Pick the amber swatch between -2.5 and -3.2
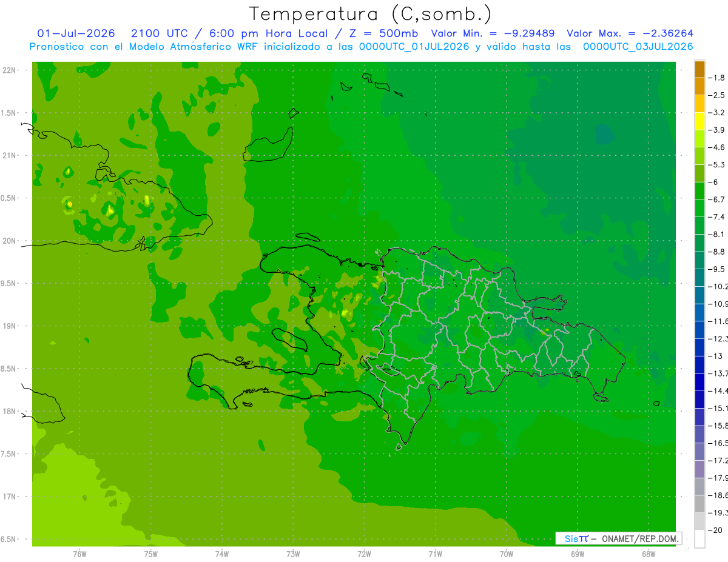This screenshot has height=562, width=728. [699, 104]
